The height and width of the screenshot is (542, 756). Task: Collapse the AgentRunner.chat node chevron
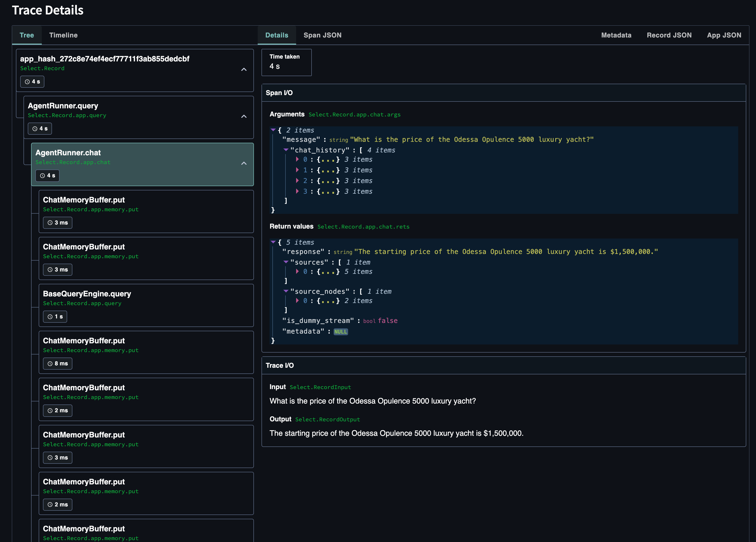coord(244,163)
